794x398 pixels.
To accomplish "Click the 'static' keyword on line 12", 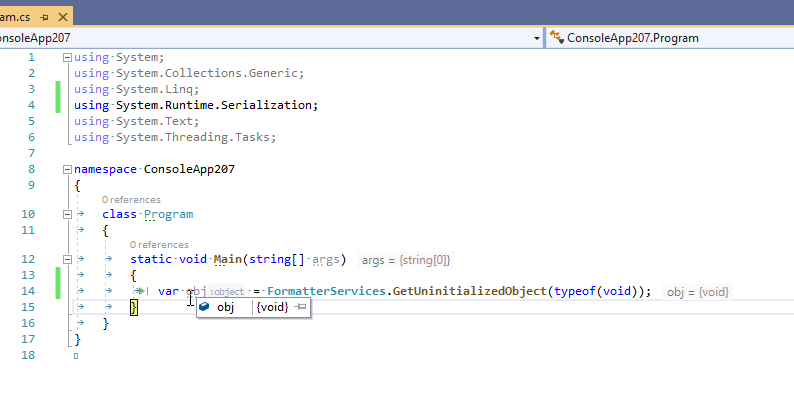I will [x=151, y=259].
